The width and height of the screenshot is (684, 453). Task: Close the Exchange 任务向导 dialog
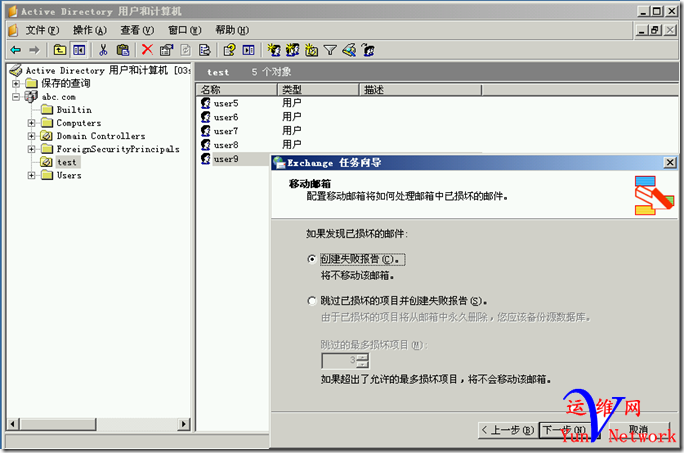[x=670, y=163]
